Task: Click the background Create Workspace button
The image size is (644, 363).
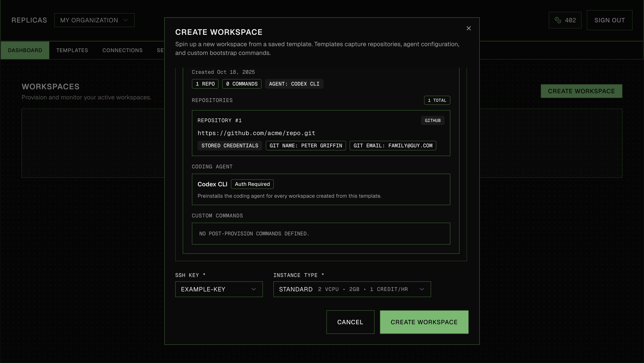Action: (581, 91)
